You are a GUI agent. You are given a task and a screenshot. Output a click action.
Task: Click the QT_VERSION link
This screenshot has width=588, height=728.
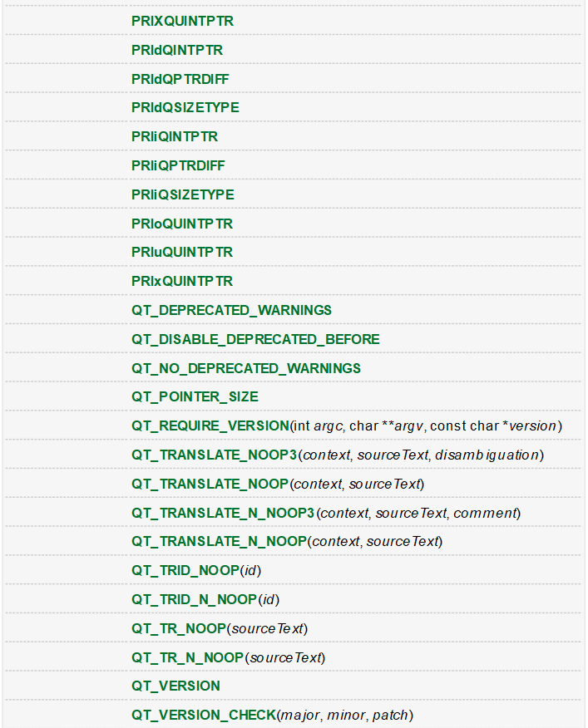point(175,686)
